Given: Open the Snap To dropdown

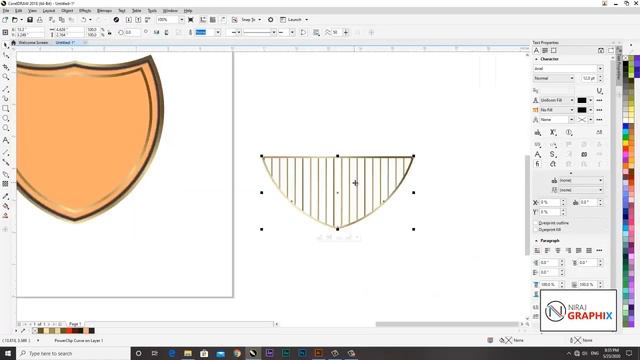Looking at the screenshot, I should 260,20.
